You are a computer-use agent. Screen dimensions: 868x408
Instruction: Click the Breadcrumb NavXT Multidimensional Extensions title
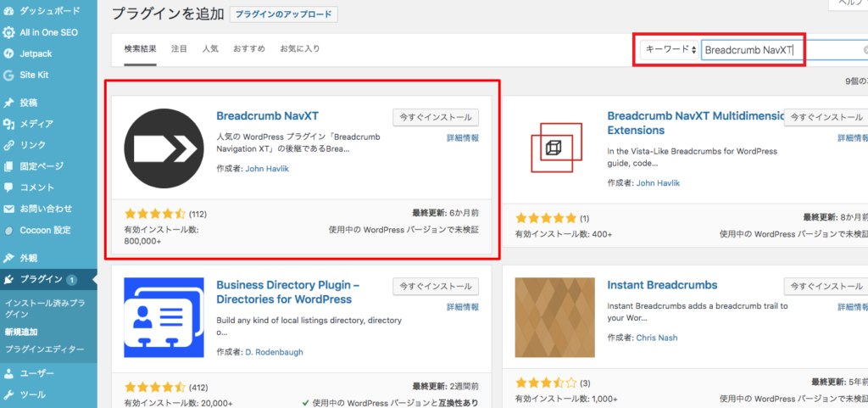[x=696, y=123]
